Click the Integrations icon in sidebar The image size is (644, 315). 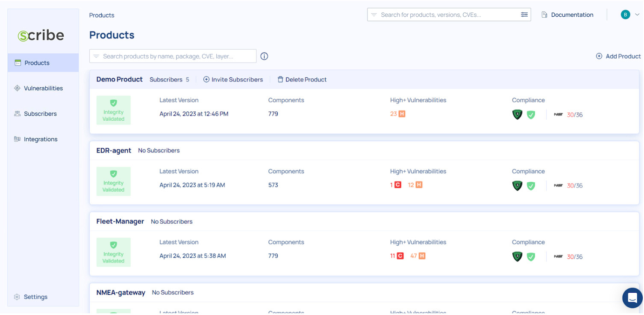click(17, 139)
